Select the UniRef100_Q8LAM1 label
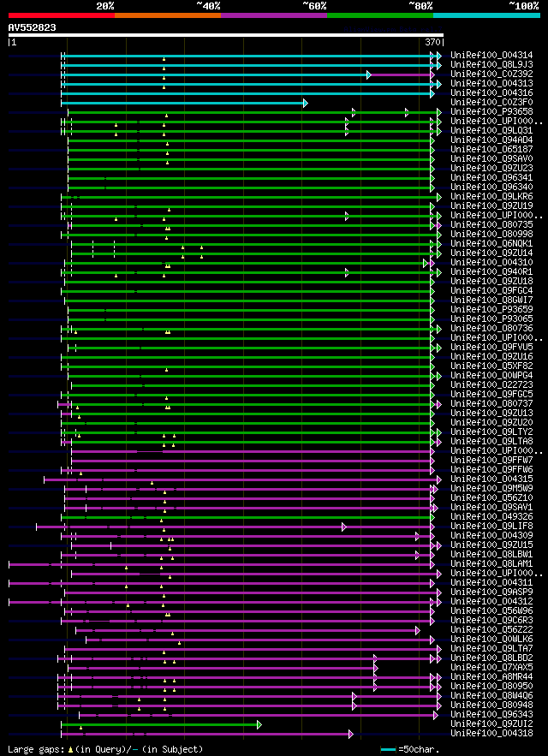This screenshot has height=756, width=548. (x=491, y=563)
